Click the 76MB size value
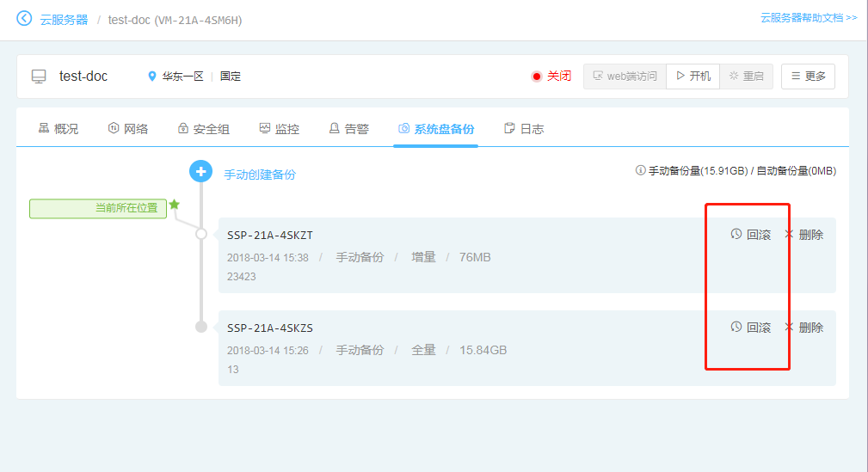This screenshot has width=868, height=472. coord(475,257)
